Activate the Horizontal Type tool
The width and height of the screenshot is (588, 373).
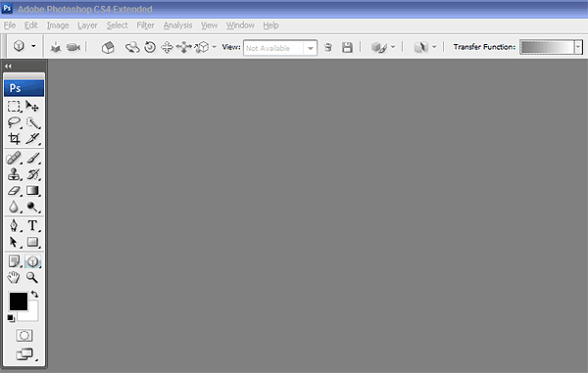32,225
